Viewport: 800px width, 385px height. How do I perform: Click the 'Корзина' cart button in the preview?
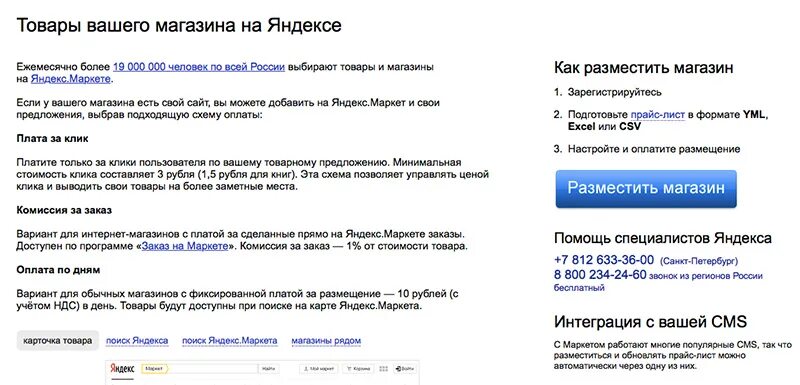coord(359,369)
